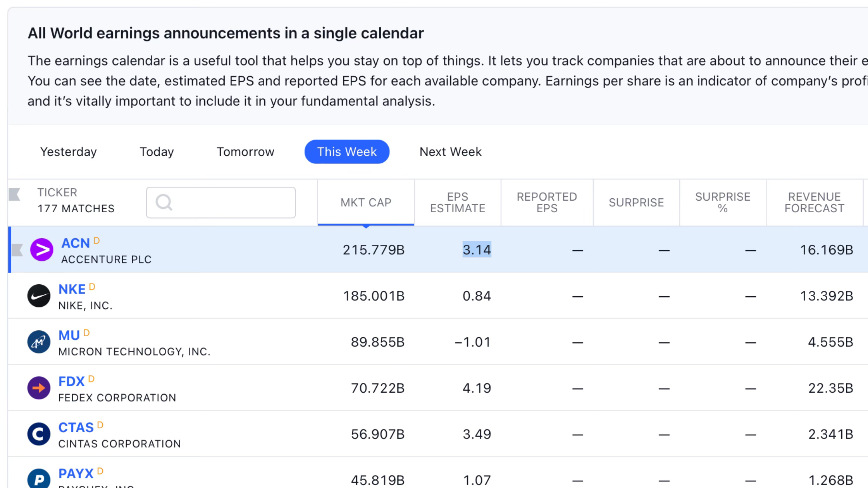Viewport: 868px width, 488px height.
Task: Click ACCENTURE PLC company name
Action: [106, 259]
